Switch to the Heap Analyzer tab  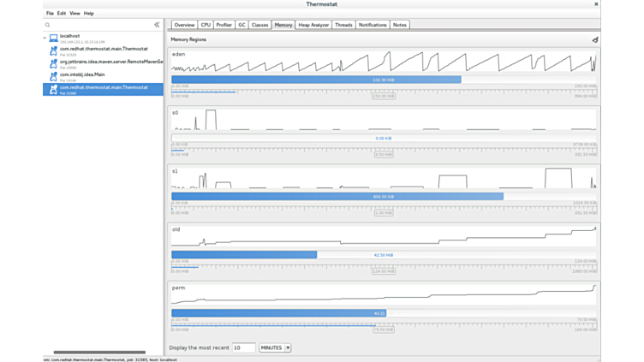(313, 25)
